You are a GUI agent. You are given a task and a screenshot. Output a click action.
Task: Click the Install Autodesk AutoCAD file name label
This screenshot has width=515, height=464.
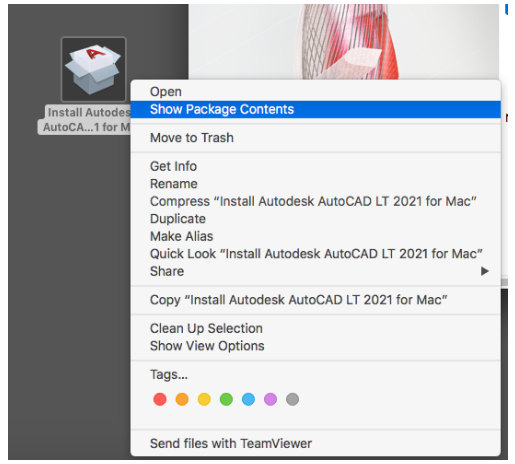point(84,120)
